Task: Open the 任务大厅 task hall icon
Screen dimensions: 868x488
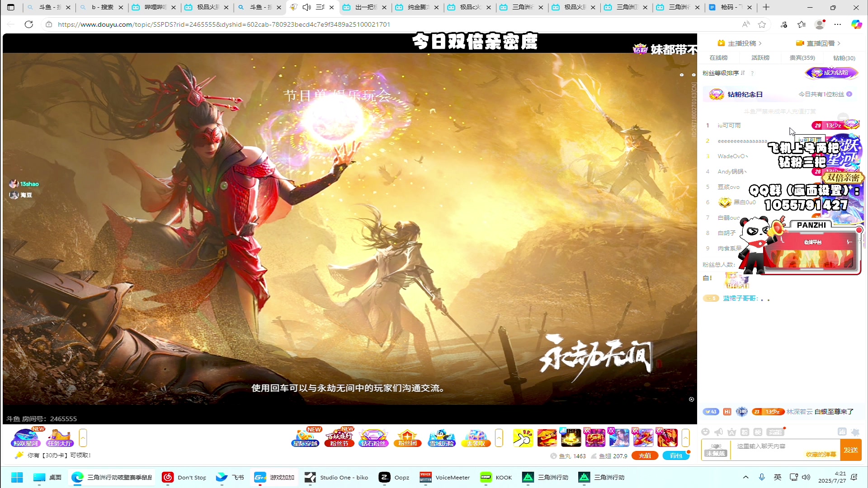Action: pyautogui.click(x=60, y=437)
